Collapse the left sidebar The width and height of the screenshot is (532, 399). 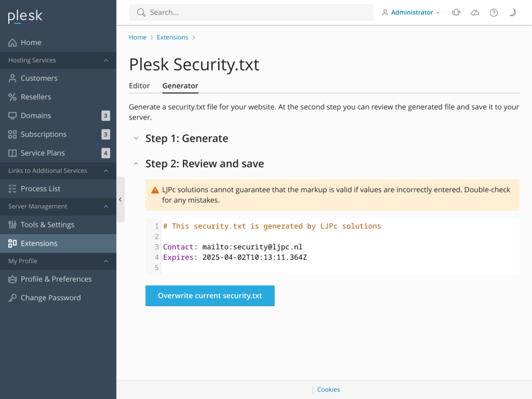click(x=121, y=199)
